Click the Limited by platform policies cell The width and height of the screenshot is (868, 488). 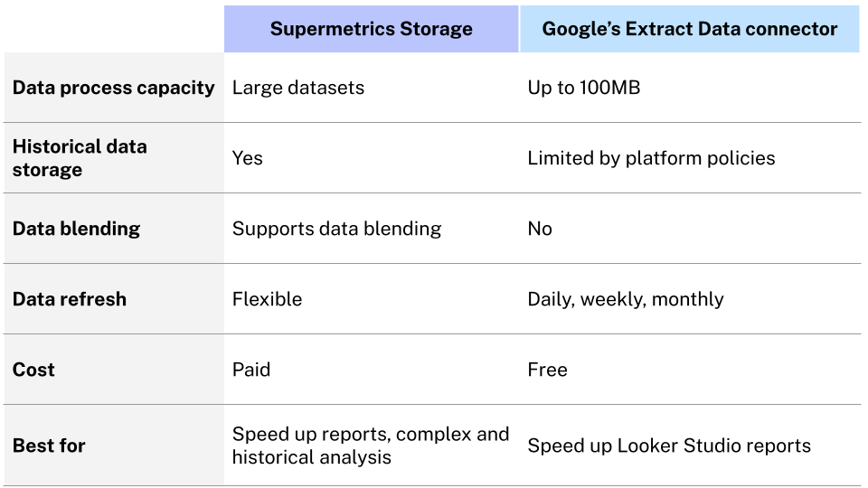coord(651,158)
